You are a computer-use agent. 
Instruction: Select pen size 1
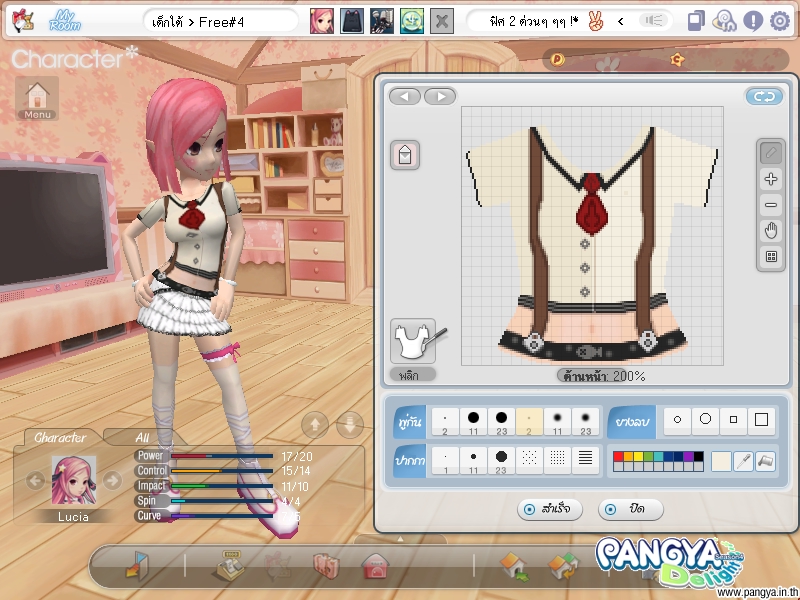pyautogui.click(x=445, y=461)
